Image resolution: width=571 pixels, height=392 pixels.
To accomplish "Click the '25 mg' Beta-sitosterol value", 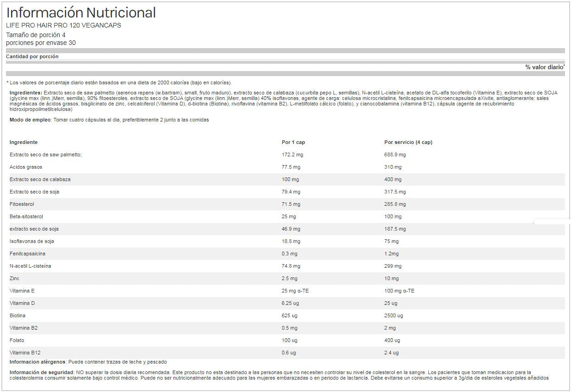I will (x=288, y=216).
